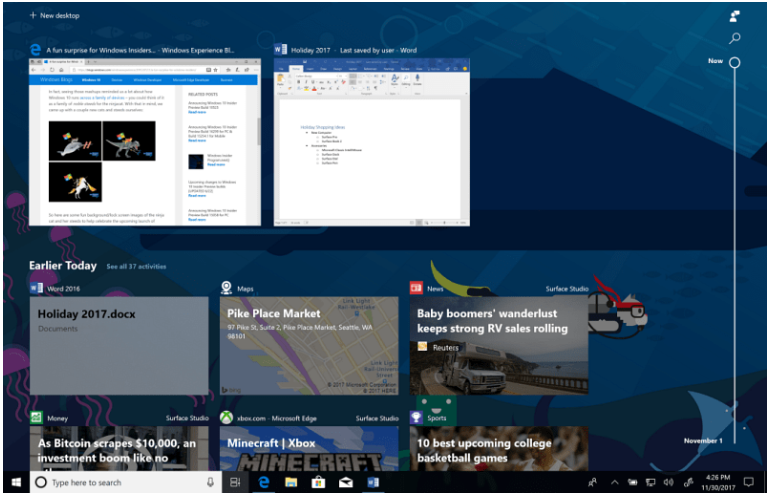Click the Money app icon
Screen dimensions: 771x496
[36, 418]
